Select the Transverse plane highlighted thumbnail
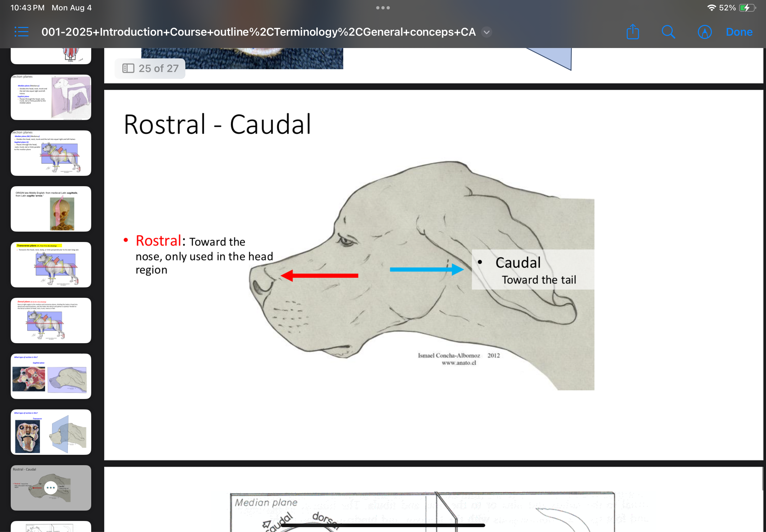Screen dimensions: 766x532 pos(51,265)
